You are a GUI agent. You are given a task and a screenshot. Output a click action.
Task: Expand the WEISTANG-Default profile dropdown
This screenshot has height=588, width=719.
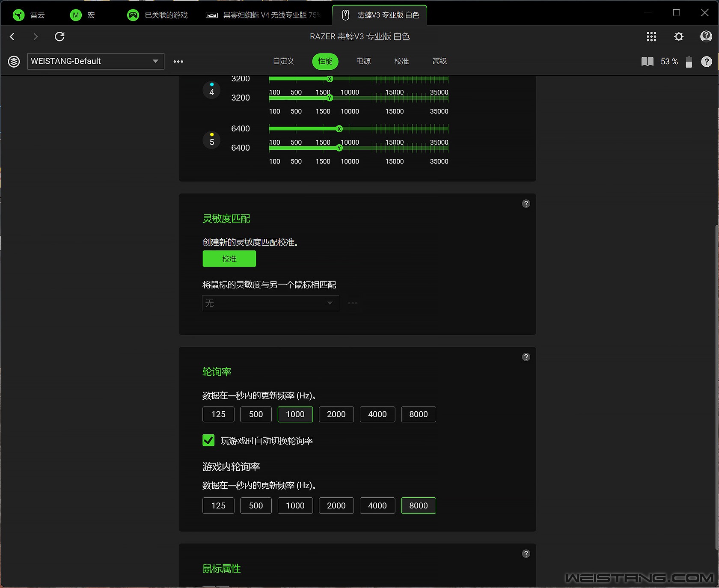coord(96,61)
